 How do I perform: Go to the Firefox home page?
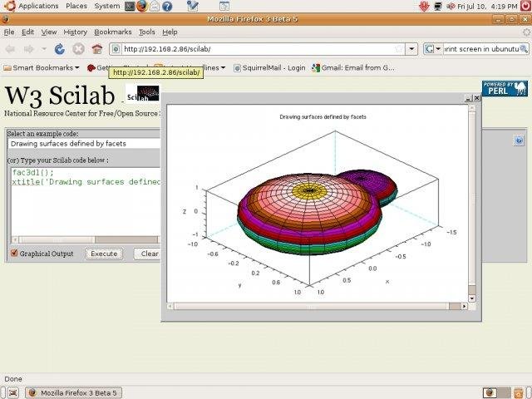tap(97, 49)
